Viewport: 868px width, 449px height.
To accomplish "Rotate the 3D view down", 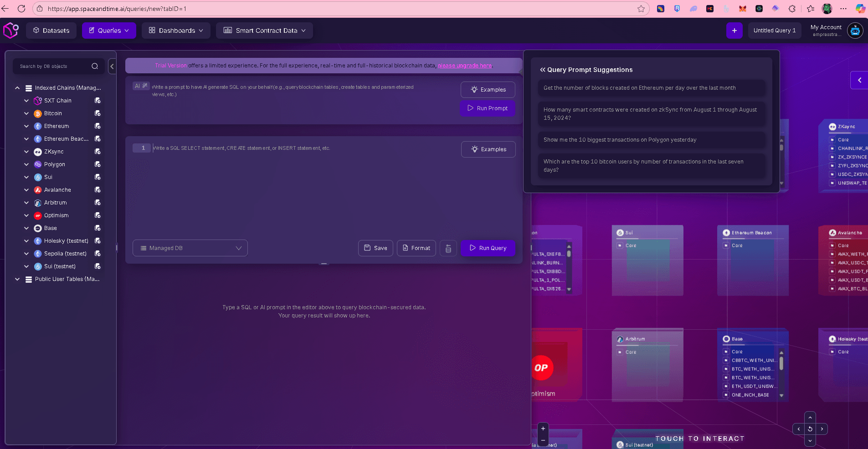I will tap(810, 440).
